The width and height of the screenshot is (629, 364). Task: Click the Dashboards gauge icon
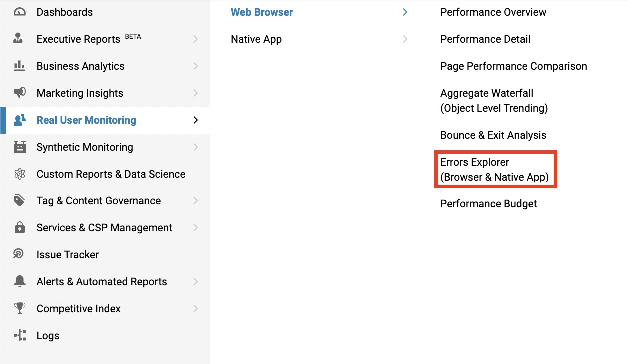pos(20,12)
